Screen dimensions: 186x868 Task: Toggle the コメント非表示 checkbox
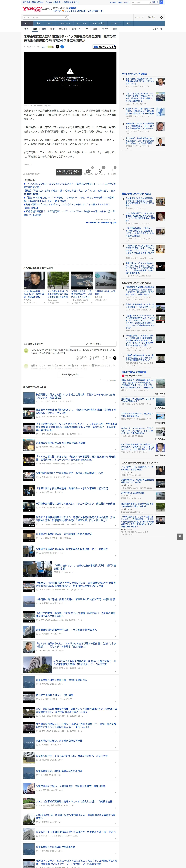[102, 380]
